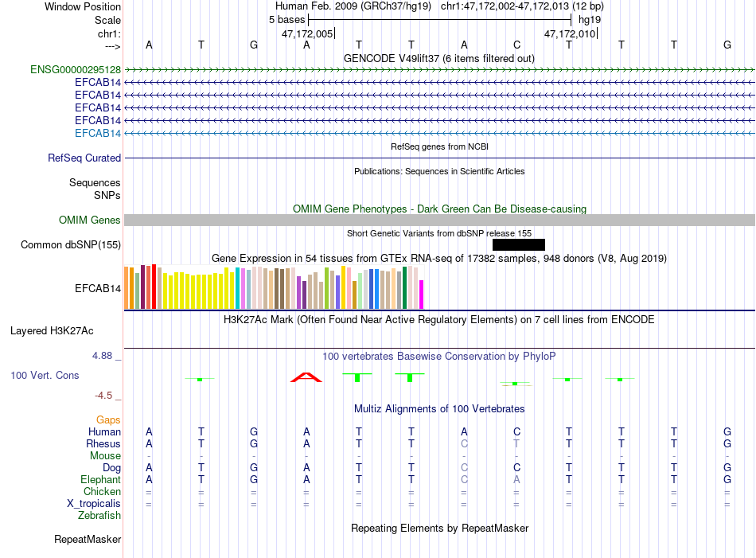
Task: Click Human Feb. 2009 (GRCh37/hg19) text
Action: pyautogui.click(x=353, y=6)
